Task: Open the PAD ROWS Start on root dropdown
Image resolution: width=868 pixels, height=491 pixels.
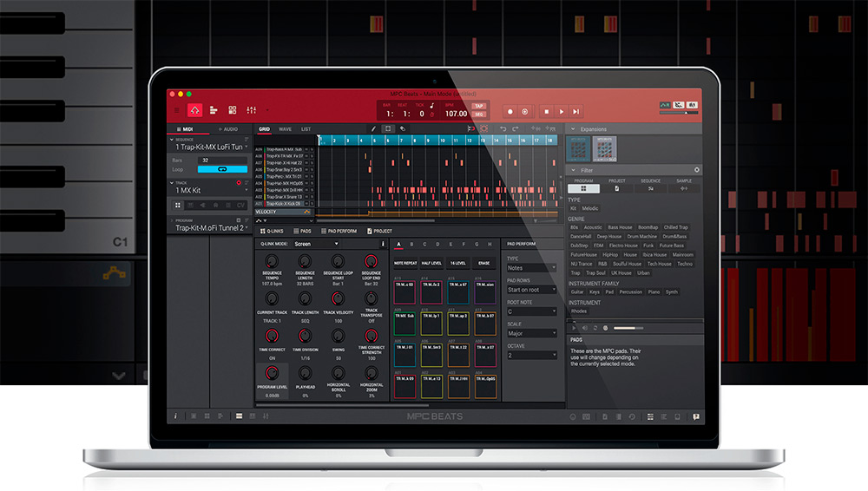Action: point(531,290)
